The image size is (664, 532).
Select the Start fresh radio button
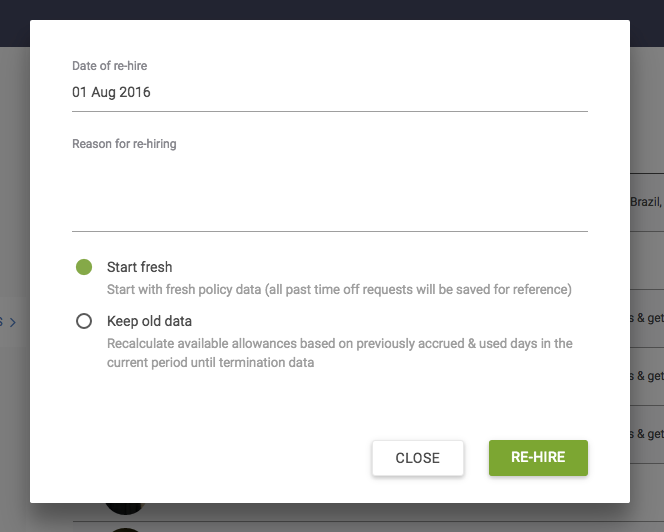(x=84, y=268)
